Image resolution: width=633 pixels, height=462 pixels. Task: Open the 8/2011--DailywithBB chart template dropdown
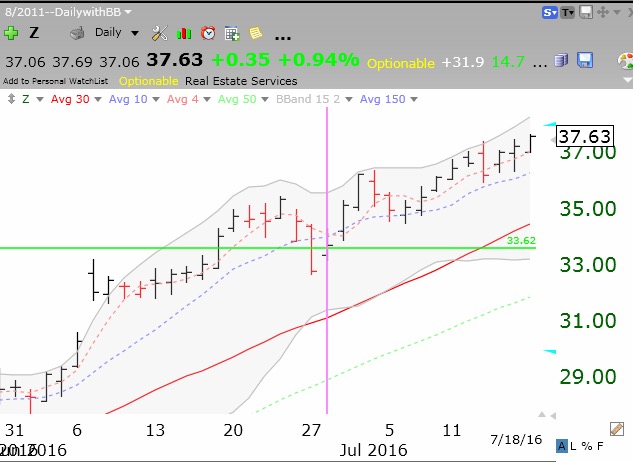tap(68, 12)
